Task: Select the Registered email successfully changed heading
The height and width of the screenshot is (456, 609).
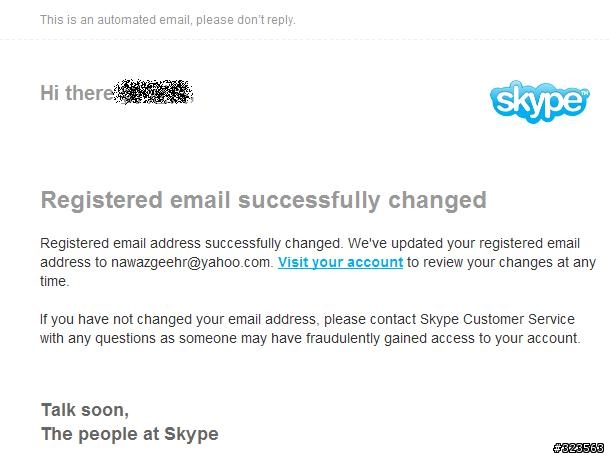Action: (x=263, y=200)
